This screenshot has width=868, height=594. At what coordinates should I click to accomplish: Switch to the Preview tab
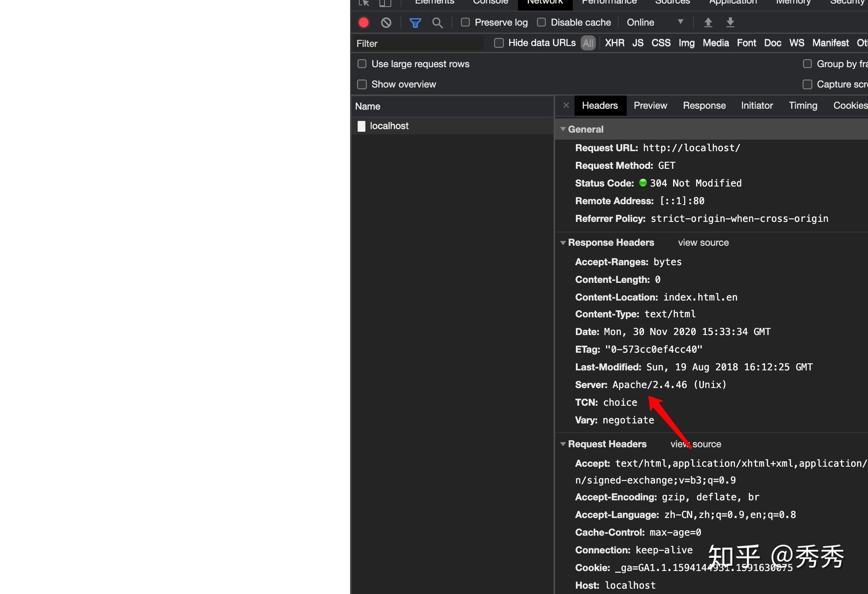coord(650,106)
